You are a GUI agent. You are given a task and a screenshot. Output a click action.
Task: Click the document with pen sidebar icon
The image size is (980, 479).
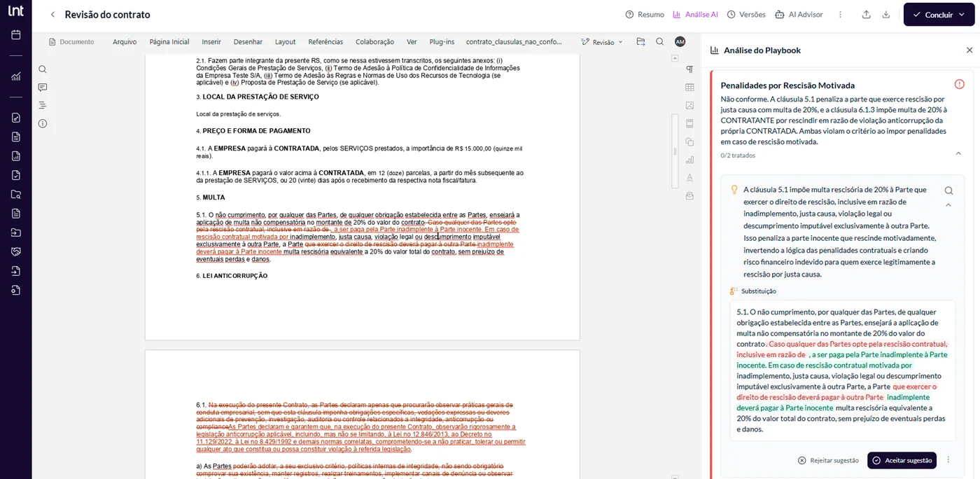16,117
